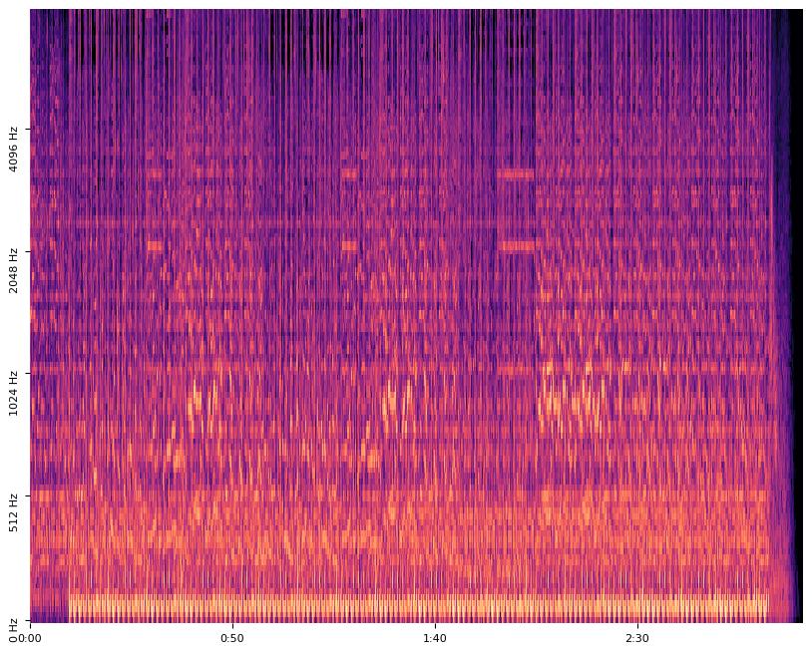Click the 2048 Hz frequency axis label
The width and height of the screenshot is (812, 653).
tap(13, 271)
